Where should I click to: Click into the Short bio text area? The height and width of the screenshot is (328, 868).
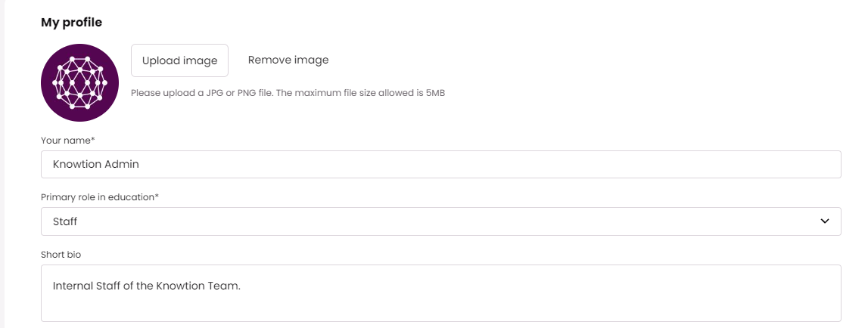click(440, 292)
